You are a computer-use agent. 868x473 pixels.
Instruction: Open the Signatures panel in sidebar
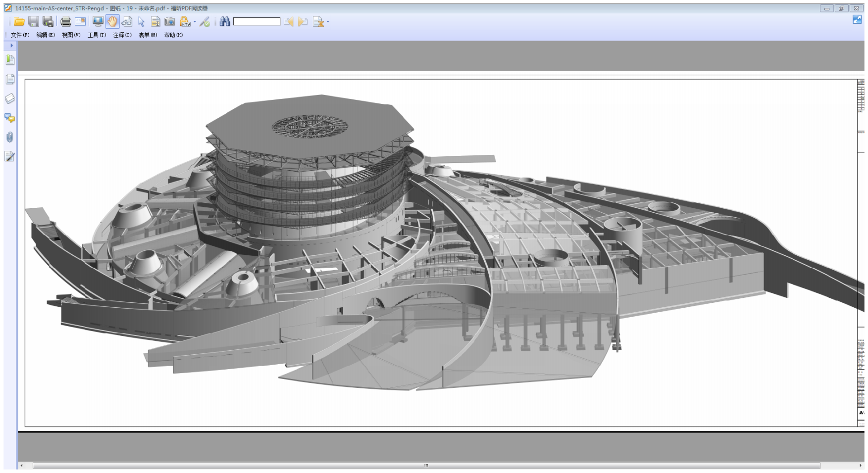click(x=10, y=157)
